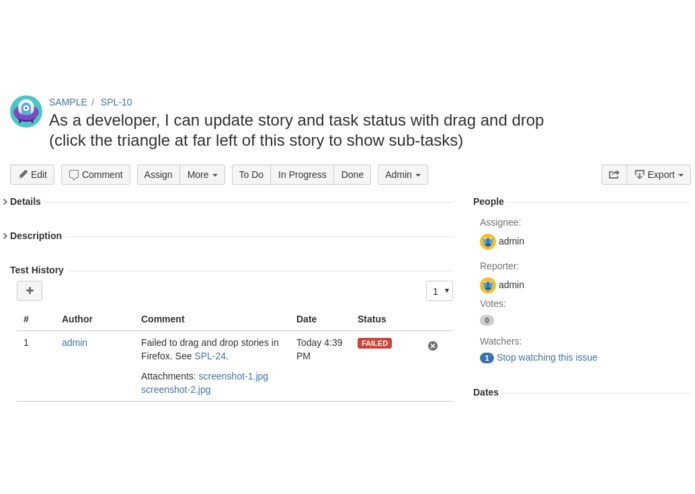Open screenshot-2.jpg attachment
Viewport: 695px width, 494px height.
click(176, 389)
